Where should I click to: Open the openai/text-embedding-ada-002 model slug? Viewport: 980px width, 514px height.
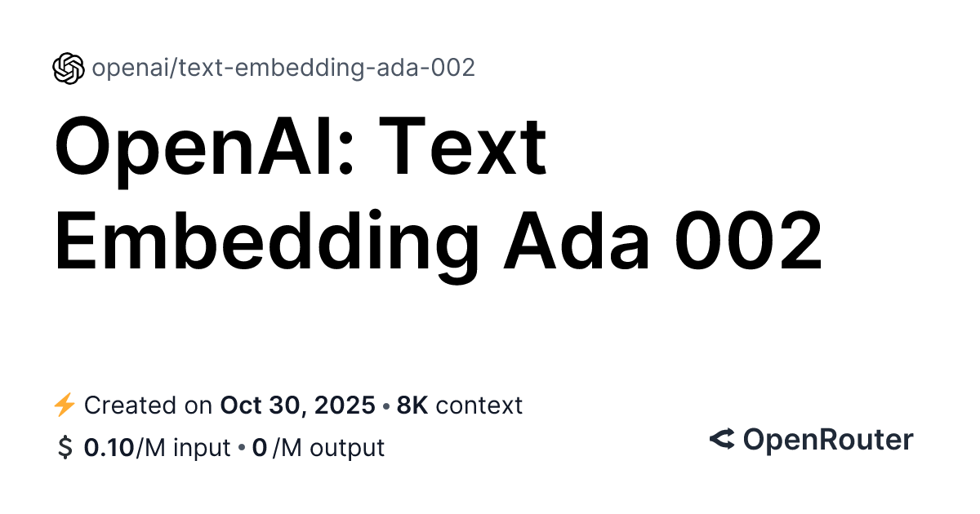coord(283,69)
